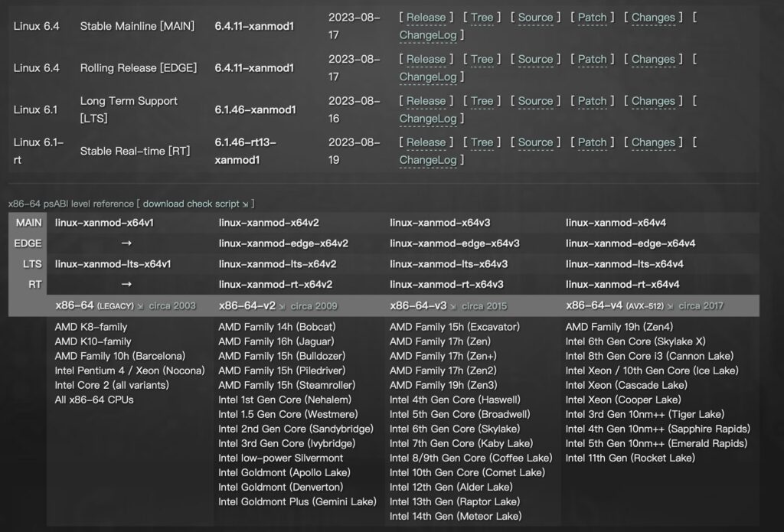Open Release link for 6.1.46-rt13-xanmod1
The width and height of the screenshot is (784, 532).
(x=426, y=142)
